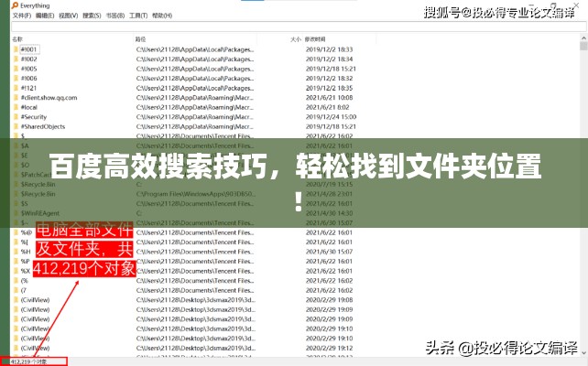Click the date 2019/12/2 18:33
Viewport: 588px width, 366px height.
(329, 49)
